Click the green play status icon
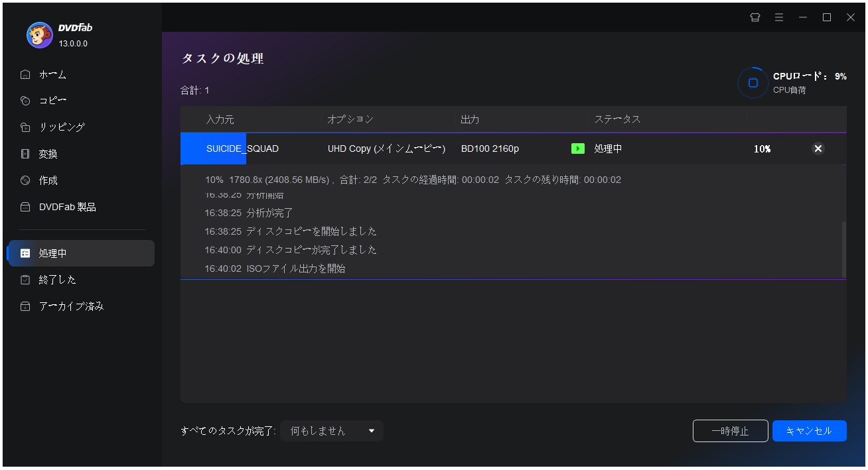This screenshot has width=868, height=470. pyautogui.click(x=578, y=148)
